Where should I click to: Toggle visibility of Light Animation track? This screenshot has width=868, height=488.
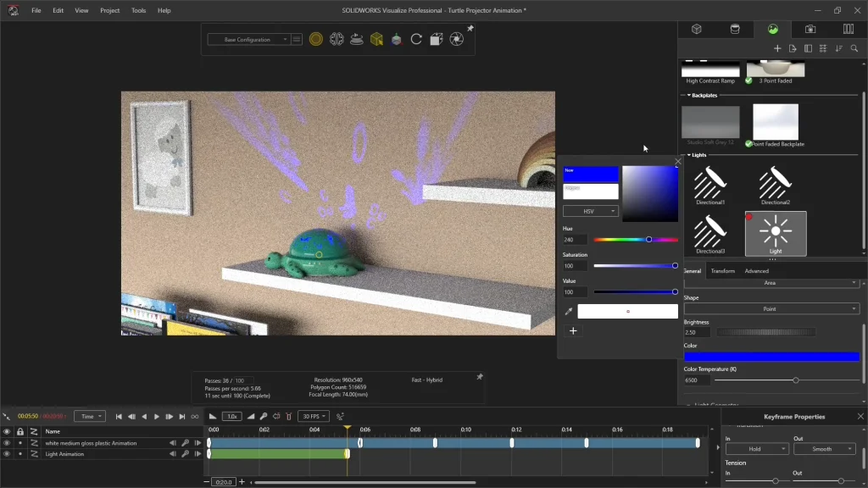(7, 454)
